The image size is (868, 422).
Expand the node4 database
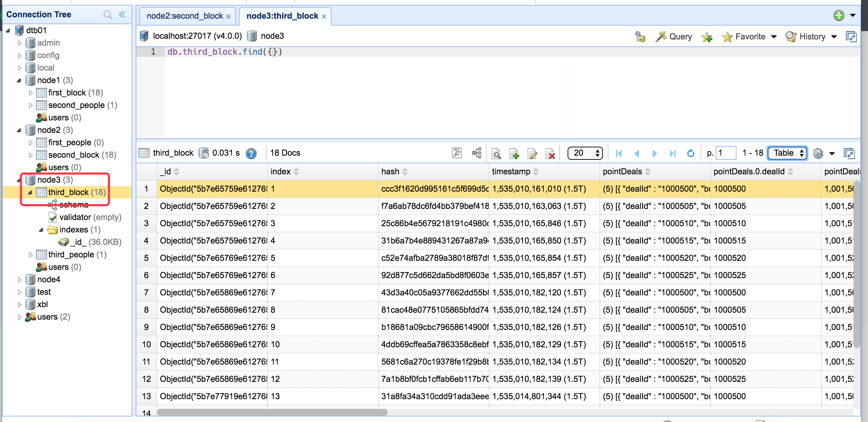pos(19,280)
